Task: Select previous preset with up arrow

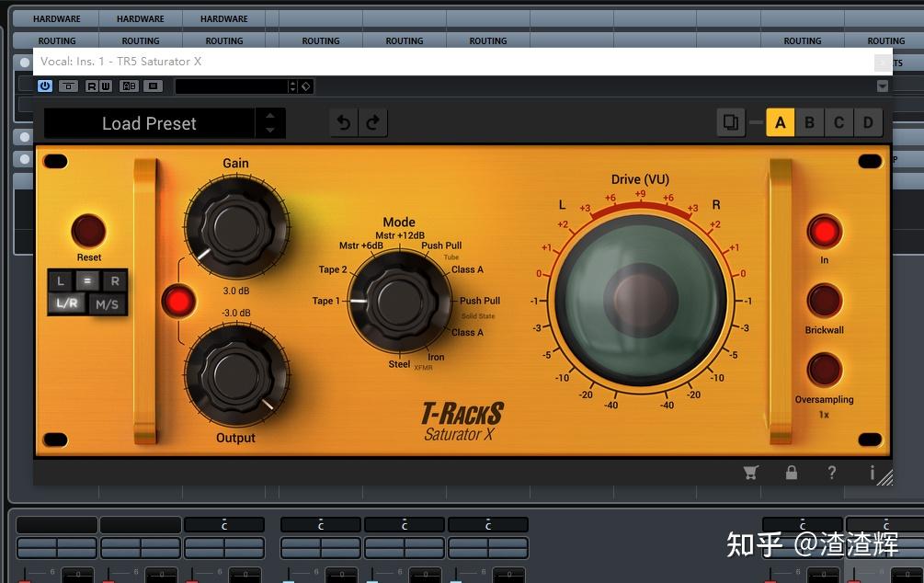Action: (270, 116)
